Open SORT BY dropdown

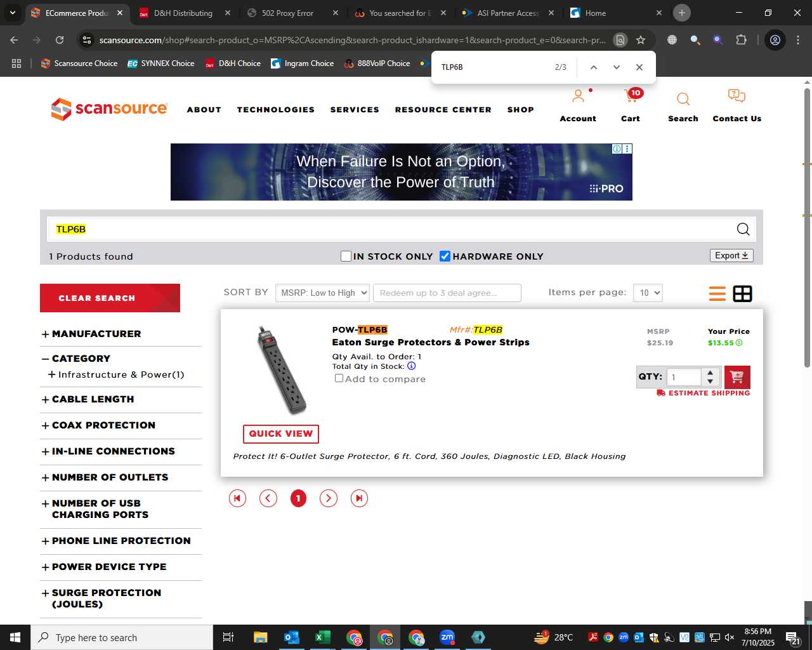(x=323, y=293)
